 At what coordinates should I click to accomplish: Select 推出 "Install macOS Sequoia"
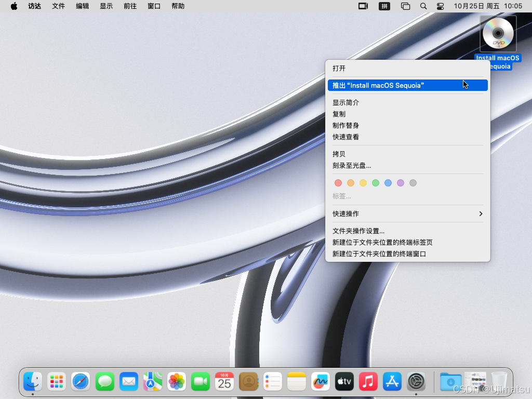pyautogui.click(x=407, y=85)
